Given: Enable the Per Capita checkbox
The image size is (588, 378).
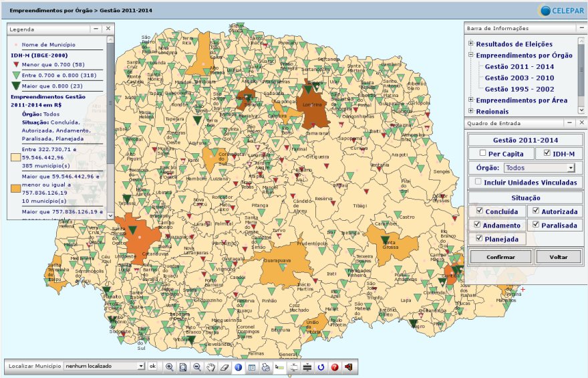Looking at the screenshot, I should click(x=483, y=154).
